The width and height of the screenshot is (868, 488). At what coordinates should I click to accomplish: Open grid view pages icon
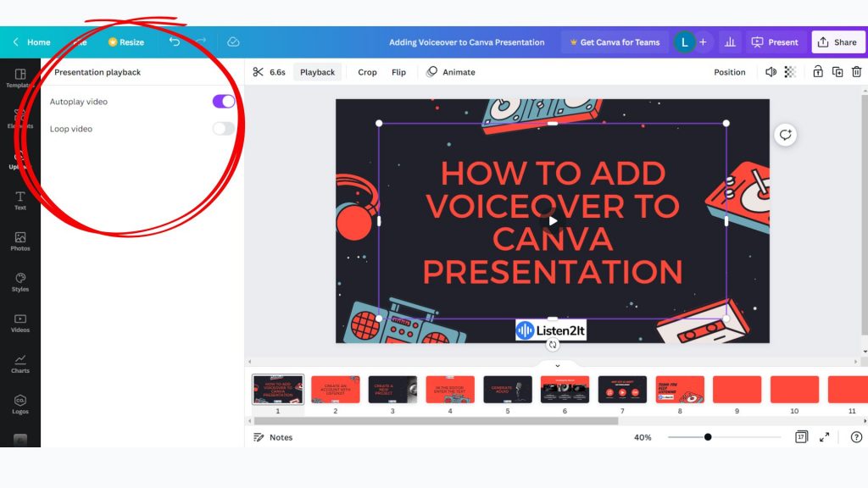click(801, 437)
